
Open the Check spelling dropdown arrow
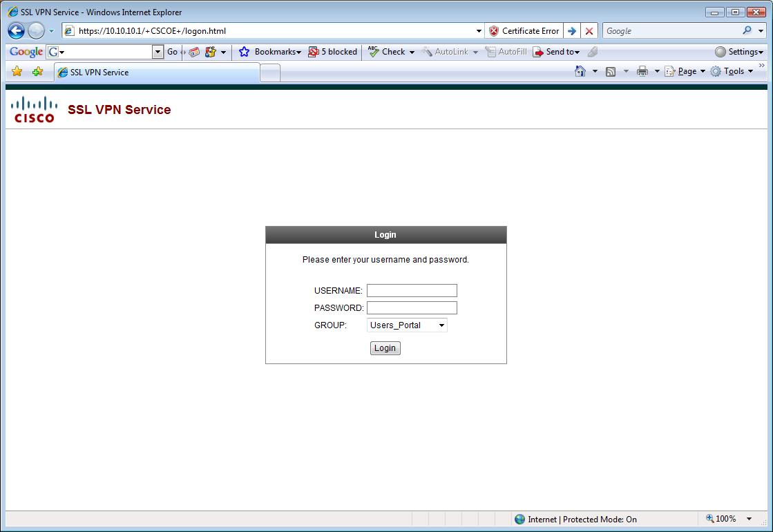(412, 52)
